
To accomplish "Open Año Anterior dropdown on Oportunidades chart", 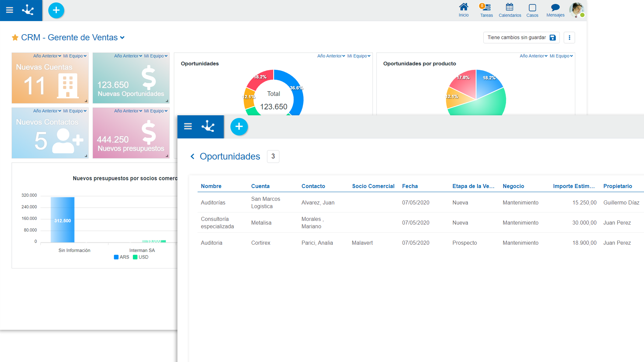I will coord(331,56).
